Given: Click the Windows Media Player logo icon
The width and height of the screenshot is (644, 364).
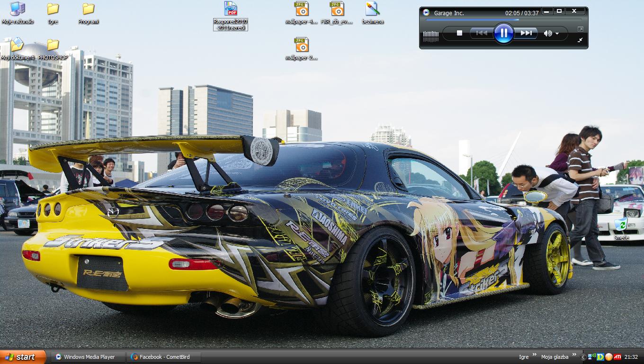Looking at the screenshot, I should (x=426, y=13).
